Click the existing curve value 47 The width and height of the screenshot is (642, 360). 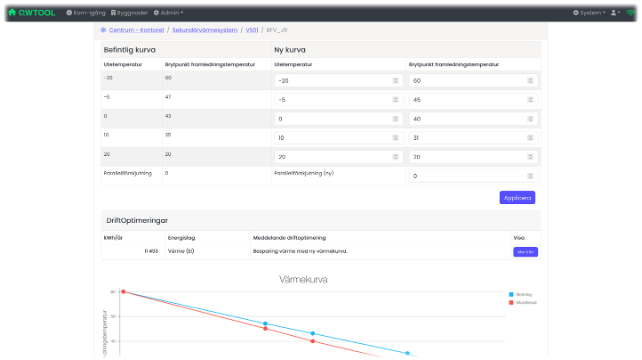click(x=168, y=97)
